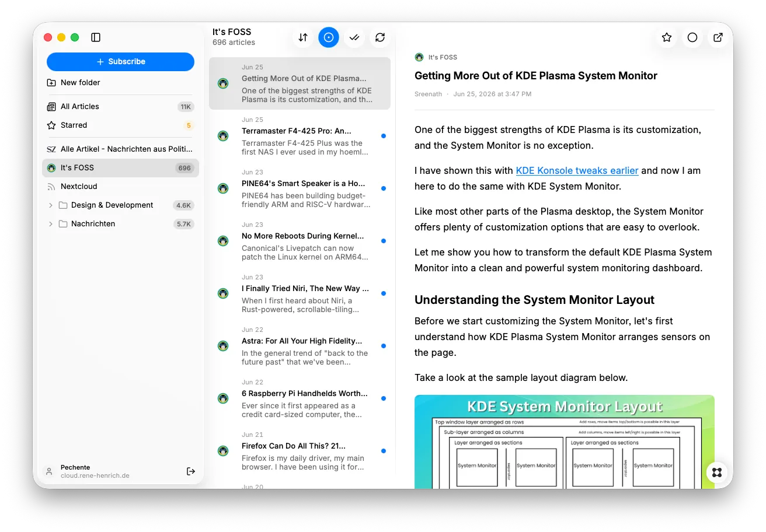766x532 pixels.
Task: Open KDE Konsole tweaks earlier link
Action: tap(577, 171)
